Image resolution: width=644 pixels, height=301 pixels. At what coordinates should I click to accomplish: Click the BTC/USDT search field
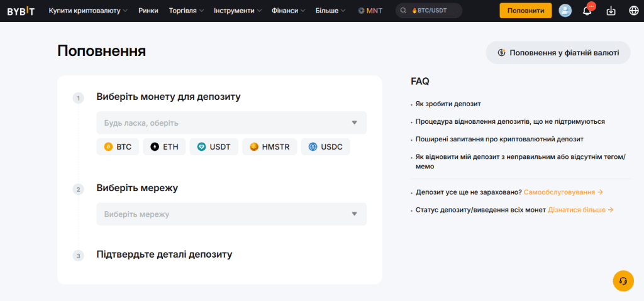pyautogui.click(x=429, y=11)
